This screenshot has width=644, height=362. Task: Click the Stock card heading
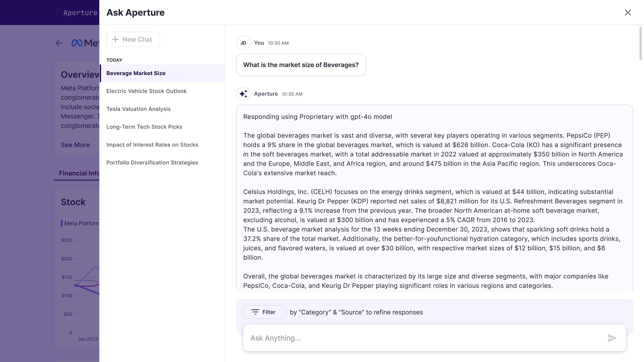point(73,202)
